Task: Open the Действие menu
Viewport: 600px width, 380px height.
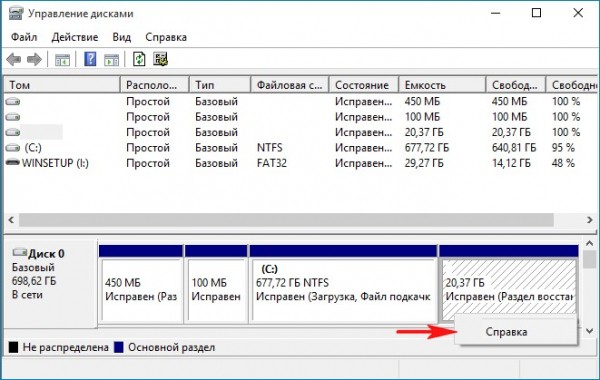Action: (x=75, y=37)
